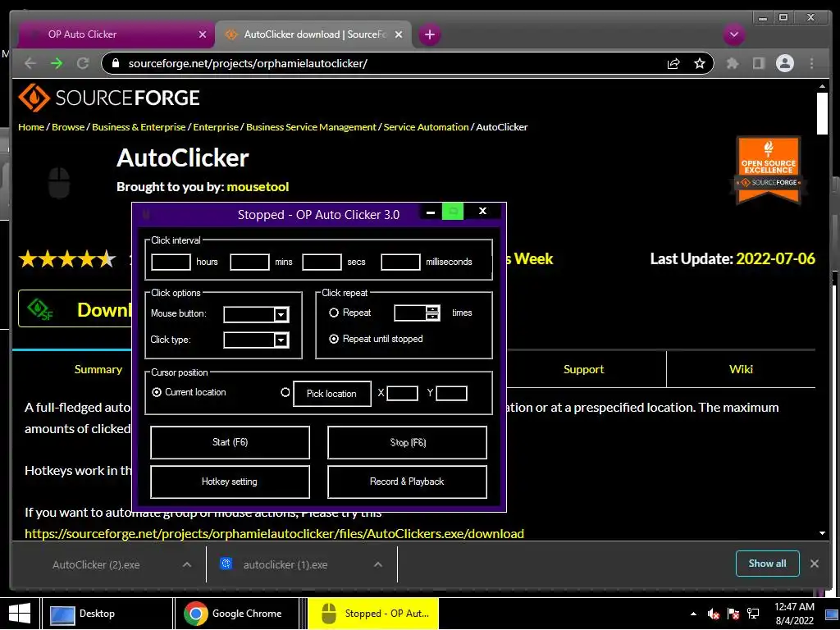The height and width of the screenshot is (630, 840).
Task: Select the Pick location radio button
Action: (x=285, y=393)
